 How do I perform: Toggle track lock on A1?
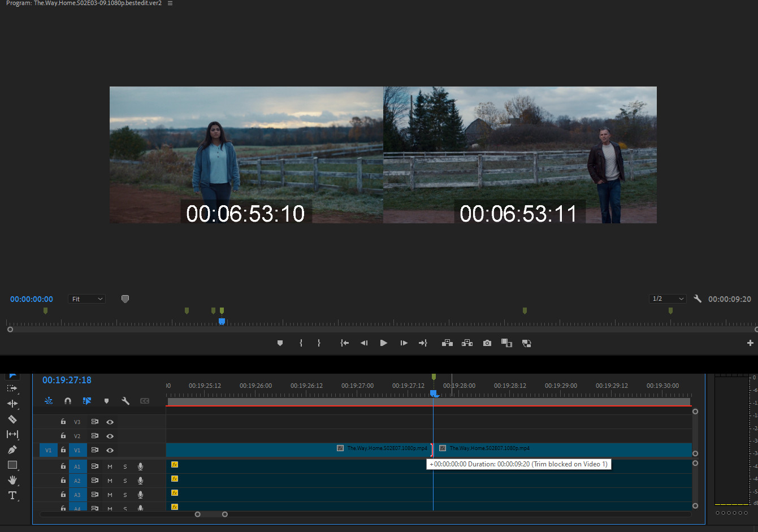(63, 466)
